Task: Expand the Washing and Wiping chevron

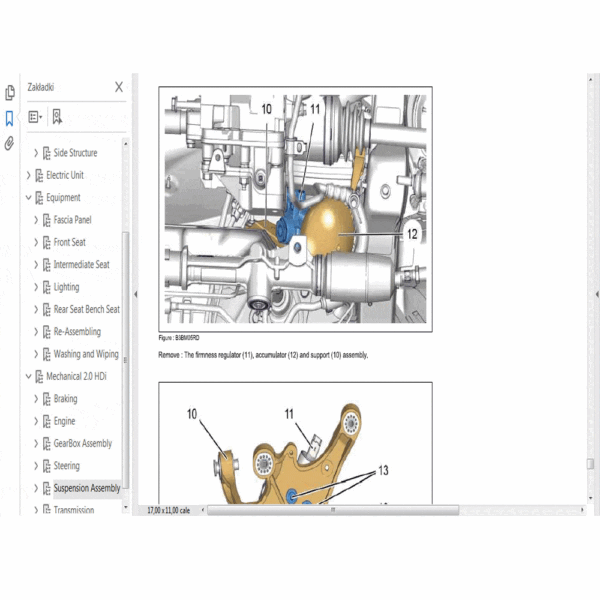Action: pyautogui.click(x=36, y=354)
